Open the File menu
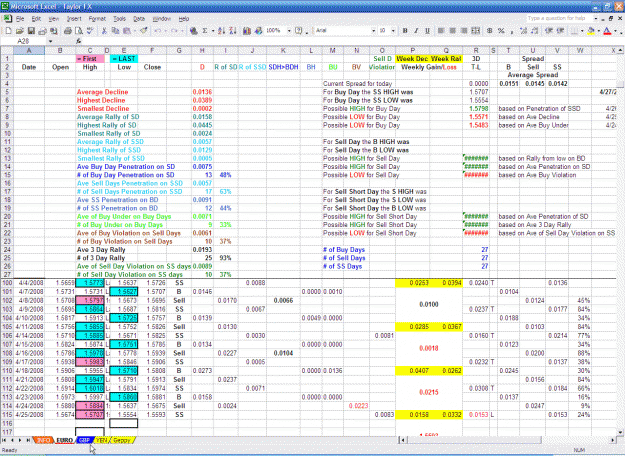 click(x=20, y=19)
